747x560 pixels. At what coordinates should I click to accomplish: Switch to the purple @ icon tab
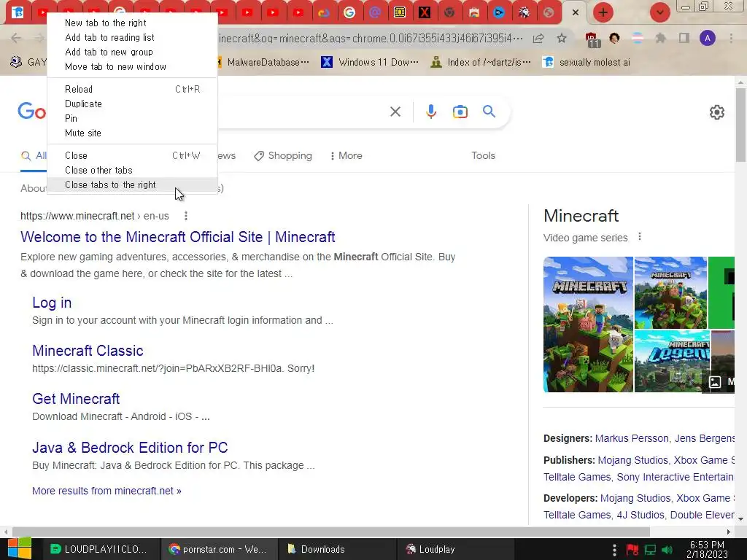(374, 12)
